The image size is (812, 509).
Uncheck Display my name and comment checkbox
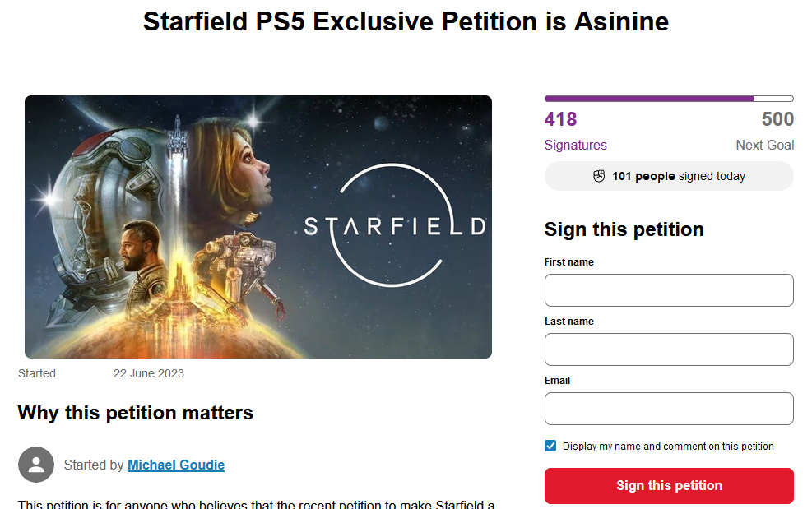(550, 446)
